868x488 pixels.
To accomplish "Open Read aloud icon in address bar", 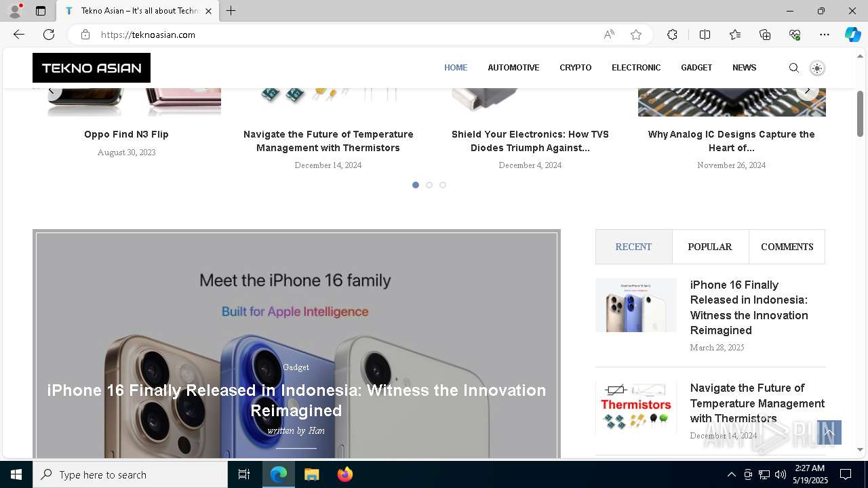I will (x=609, y=35).
